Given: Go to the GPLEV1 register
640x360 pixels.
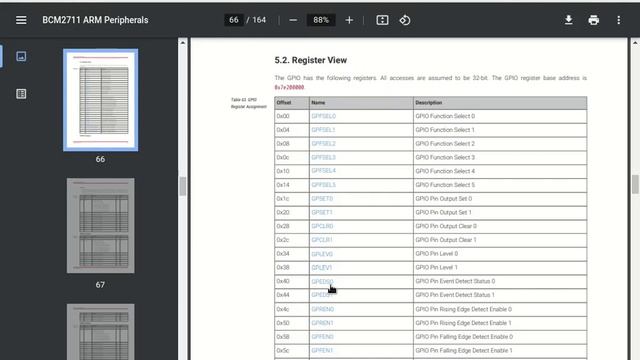Looking at the screenshot, I should point(322,268).
